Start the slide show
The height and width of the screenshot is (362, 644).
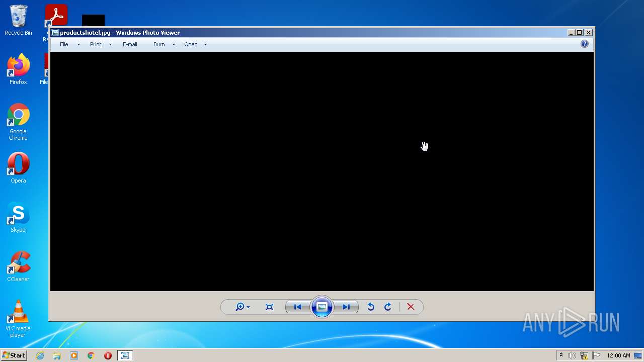pyautogui.click(x=322, y=307)
